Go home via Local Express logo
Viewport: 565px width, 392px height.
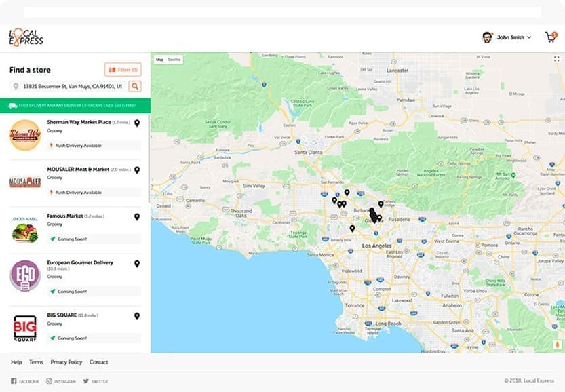click(x=26, y=37)
